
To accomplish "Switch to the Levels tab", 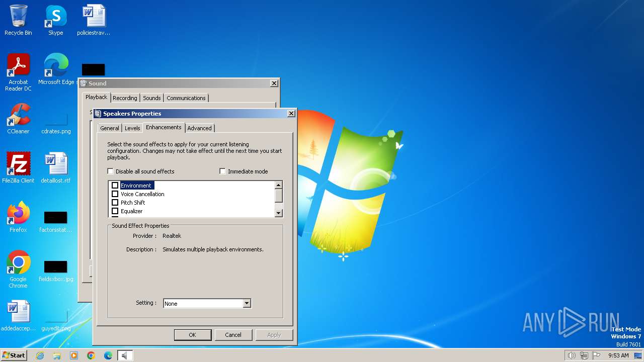I will point(132,128).
